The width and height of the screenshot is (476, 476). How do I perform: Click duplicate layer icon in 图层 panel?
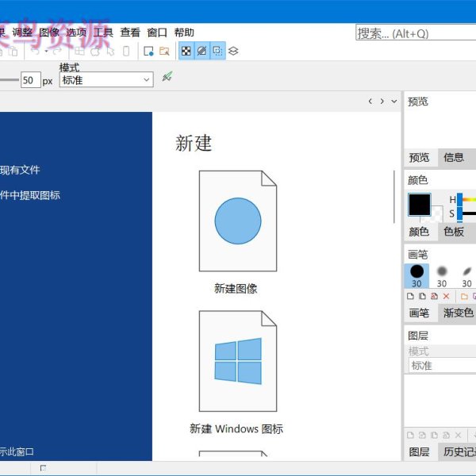point(434,436)
